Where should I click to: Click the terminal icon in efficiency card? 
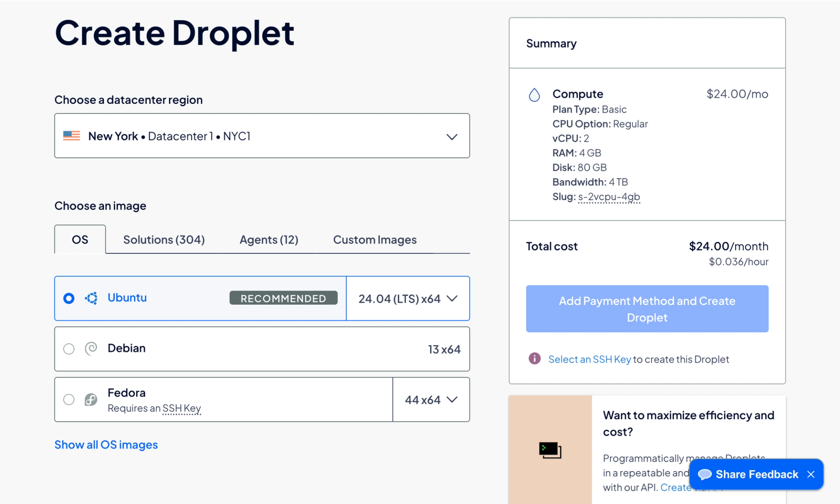pos(550,450)
